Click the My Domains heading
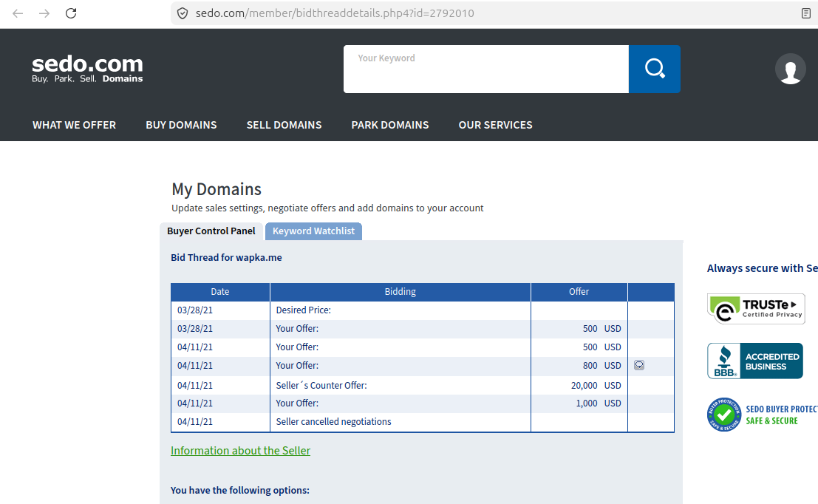 pos(217,189)
